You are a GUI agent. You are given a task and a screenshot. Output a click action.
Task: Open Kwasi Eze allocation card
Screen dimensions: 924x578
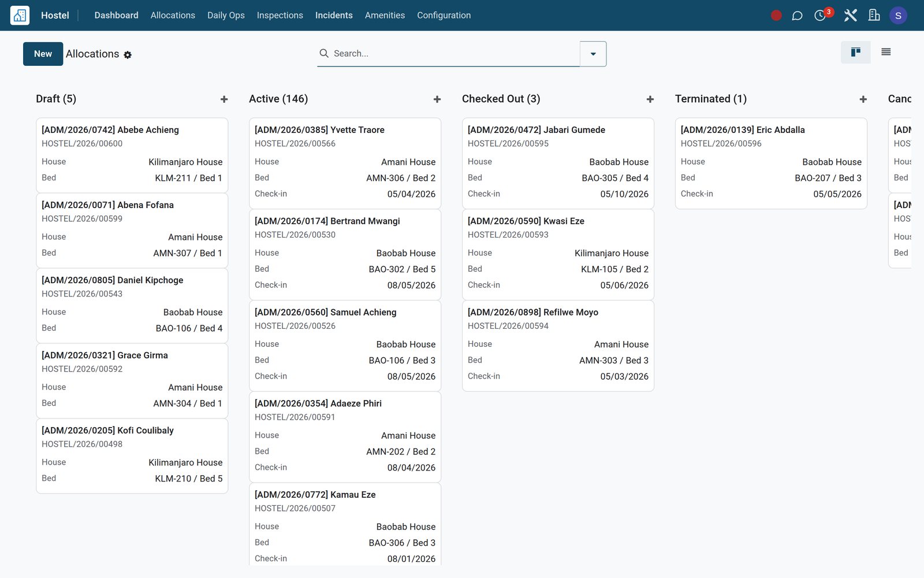(558, 255)
